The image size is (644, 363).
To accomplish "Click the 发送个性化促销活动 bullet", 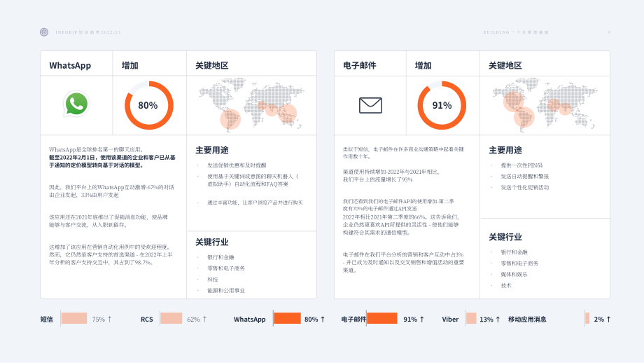I will [525, 188].
